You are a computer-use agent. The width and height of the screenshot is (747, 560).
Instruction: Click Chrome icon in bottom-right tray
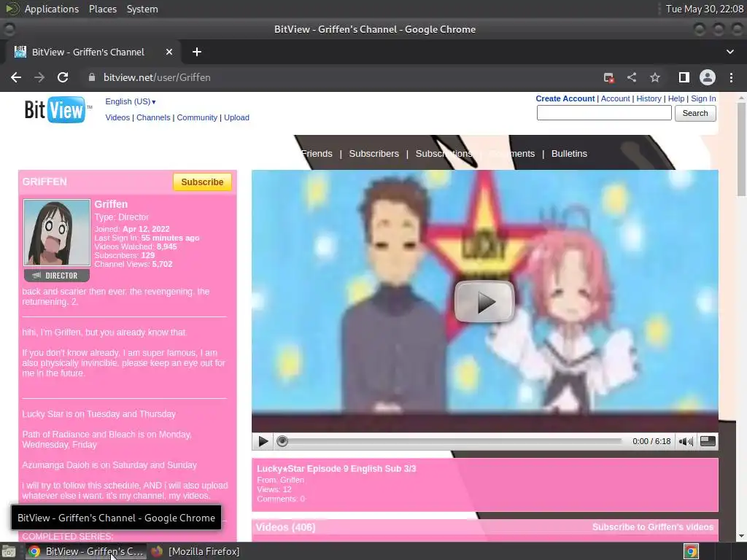click(691, 551)
